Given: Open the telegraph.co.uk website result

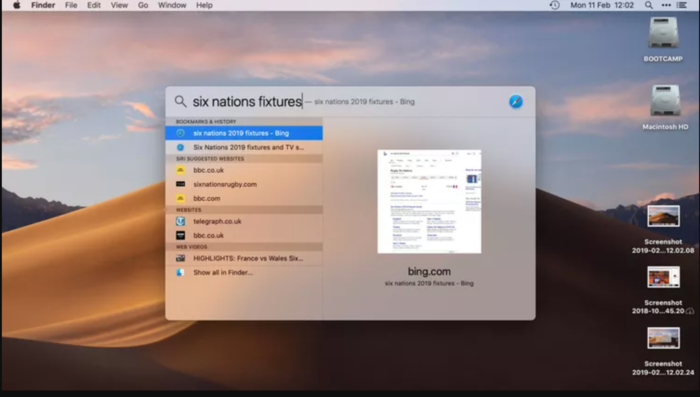Looking at the screenshot, I should click(x=244, y=221).
